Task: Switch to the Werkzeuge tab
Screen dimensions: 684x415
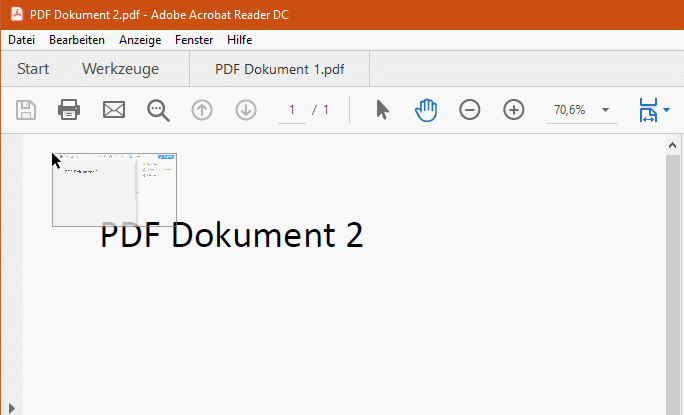Action: click(x=120, y=69)
